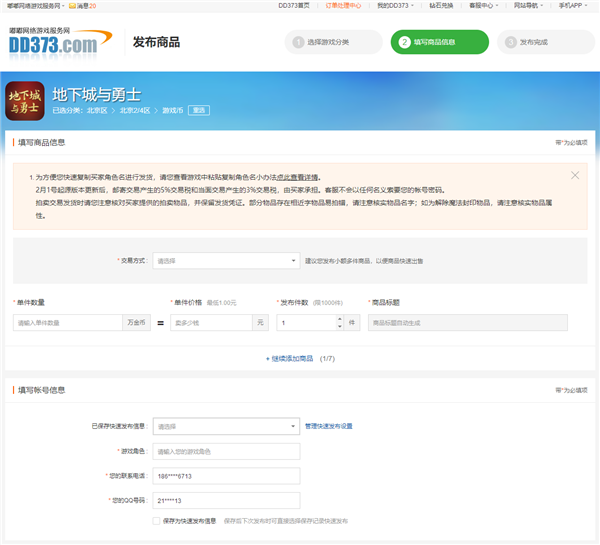Screen dimensions: 600x545
Task: Expand 手机APP menu
Action: [572, 6]
